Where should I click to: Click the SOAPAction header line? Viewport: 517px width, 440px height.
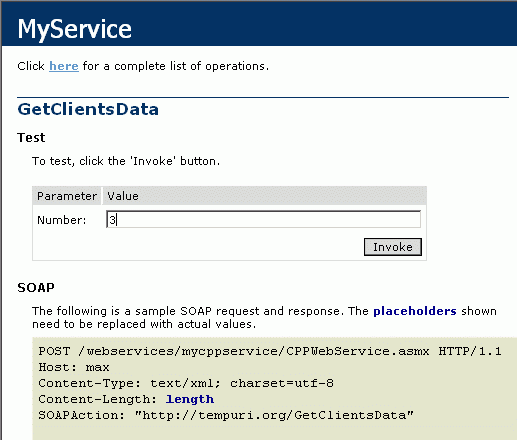(x=226, y=415)
